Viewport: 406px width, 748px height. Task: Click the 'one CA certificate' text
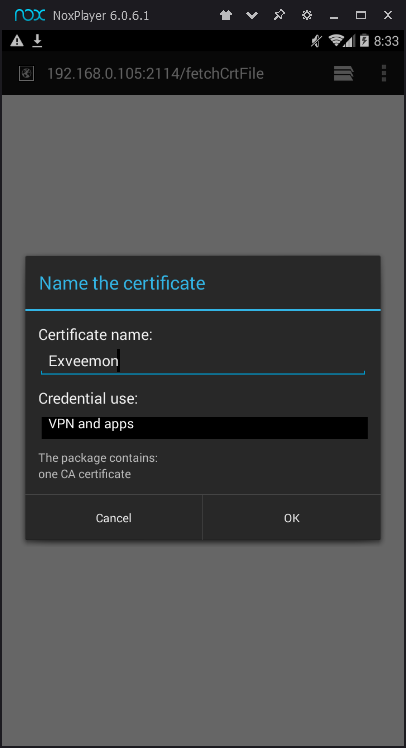point(84,474)
